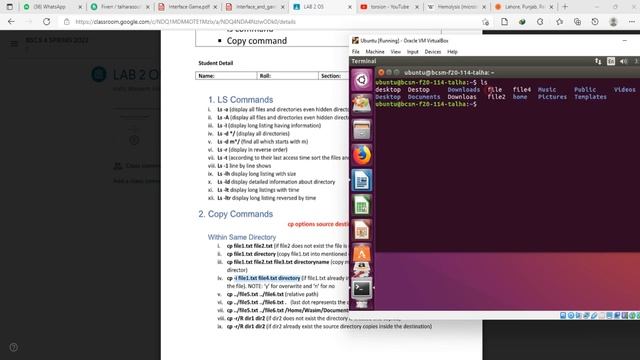Click the 'Documents' directory in terminal output
Screen dimensions: 640x360
click(x=424, y=97)
